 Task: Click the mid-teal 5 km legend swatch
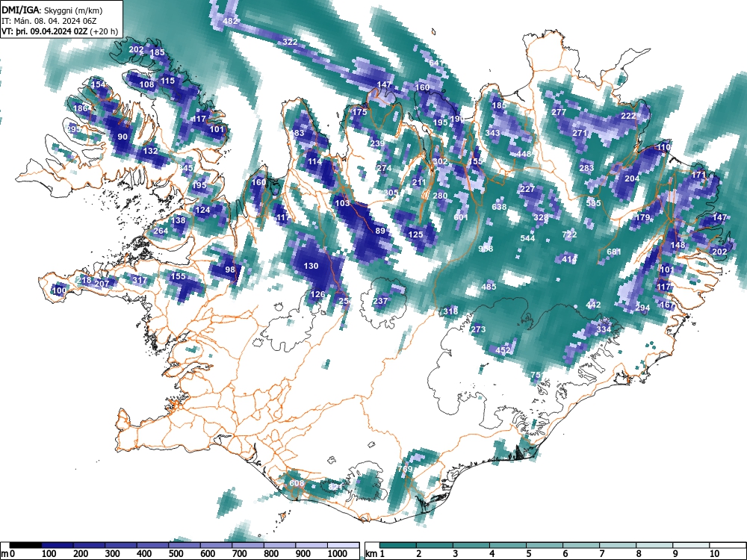tap(545, 545)
